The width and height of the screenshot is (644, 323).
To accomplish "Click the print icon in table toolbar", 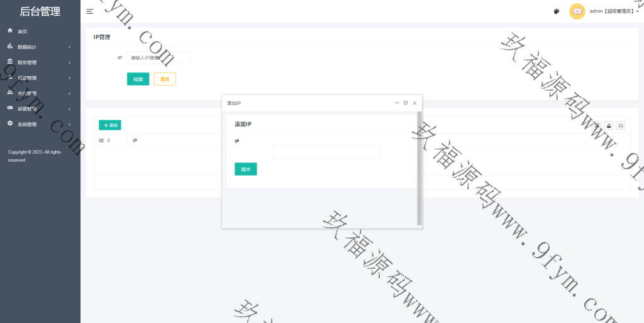I will [621, 125].
